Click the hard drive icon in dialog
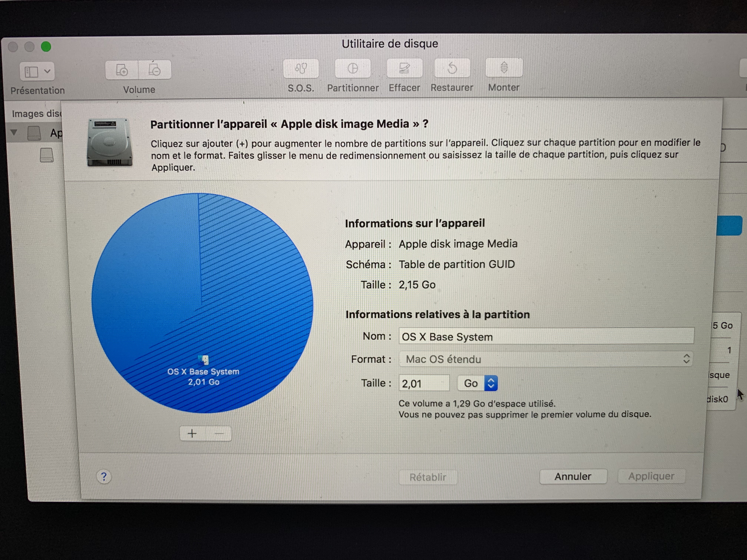The image size is (747, 560). coord(109,142)
